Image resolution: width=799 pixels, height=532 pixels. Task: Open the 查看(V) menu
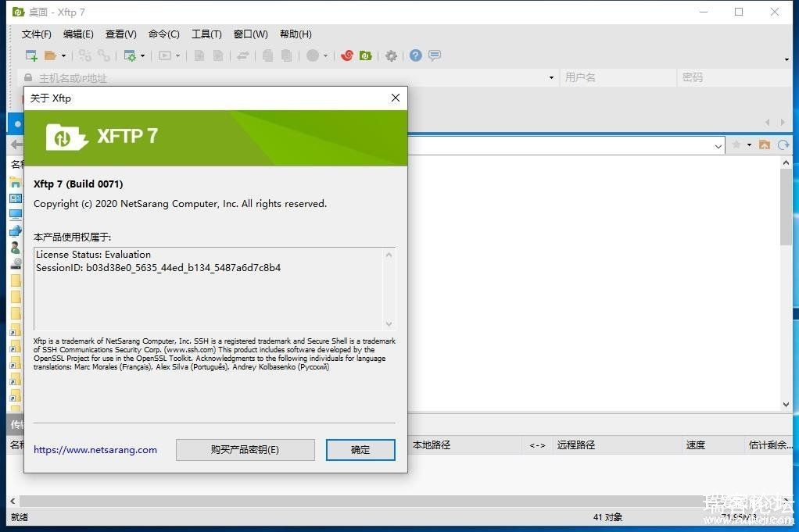tap(120, 34)
